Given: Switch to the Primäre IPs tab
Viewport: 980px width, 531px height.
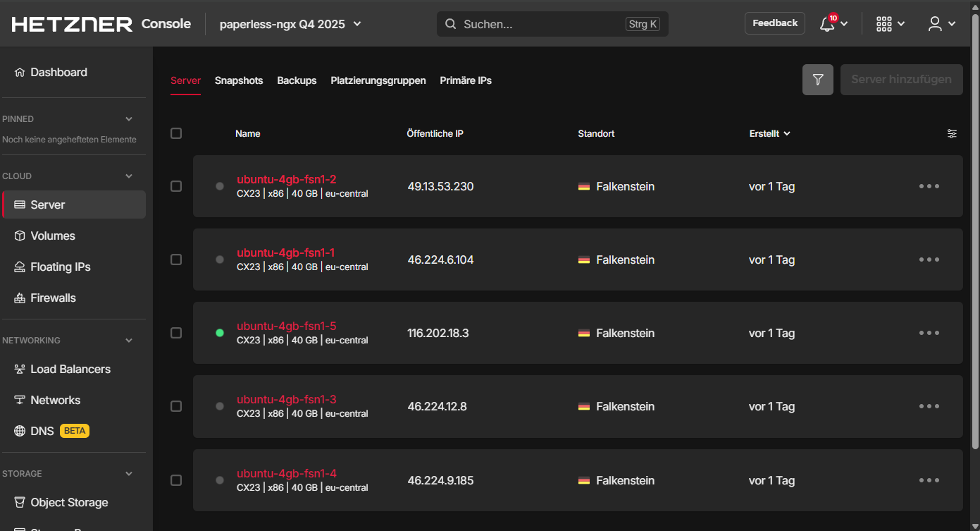Looking at the screenshot, I should click(466, 80).
